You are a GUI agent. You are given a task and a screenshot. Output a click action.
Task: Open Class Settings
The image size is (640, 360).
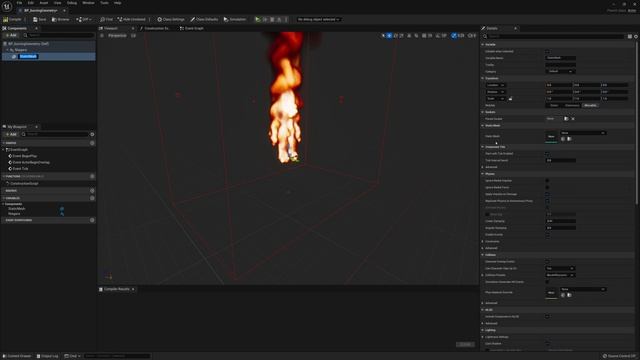[171, 19]
